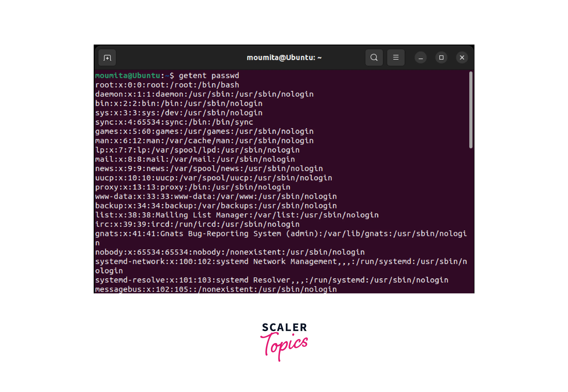Click the games user entry line

[x=204, y=131]
